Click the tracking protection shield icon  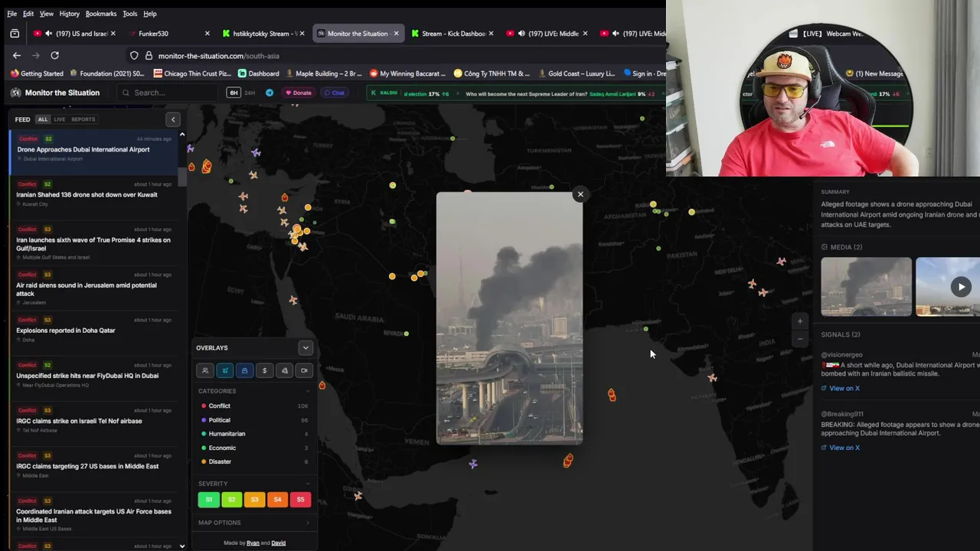[x=134, y=55]
